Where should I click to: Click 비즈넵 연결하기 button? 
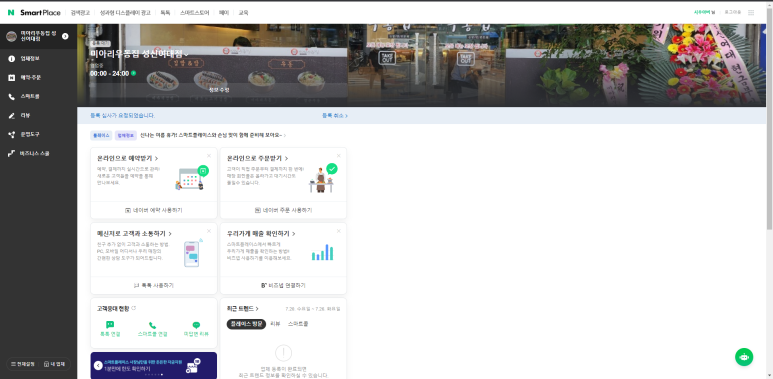click(x=283, y=285)
